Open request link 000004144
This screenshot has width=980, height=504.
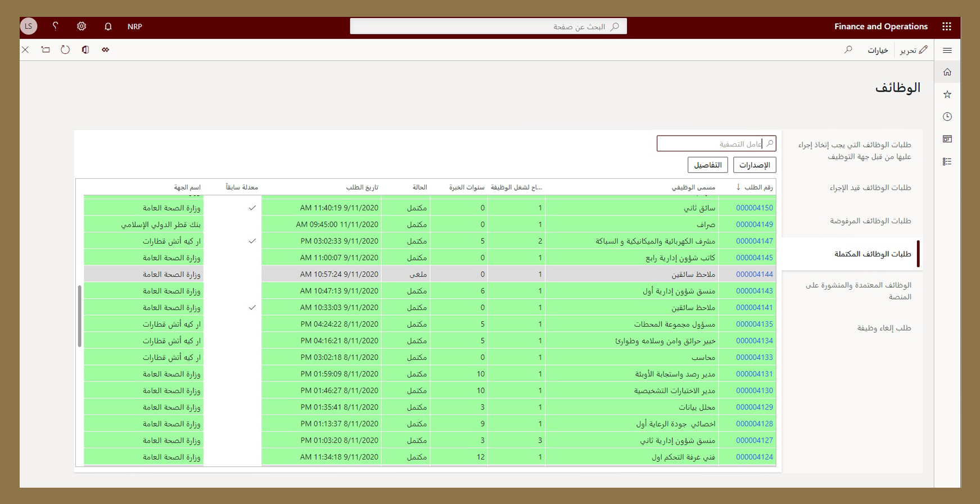tap(755, 274)
